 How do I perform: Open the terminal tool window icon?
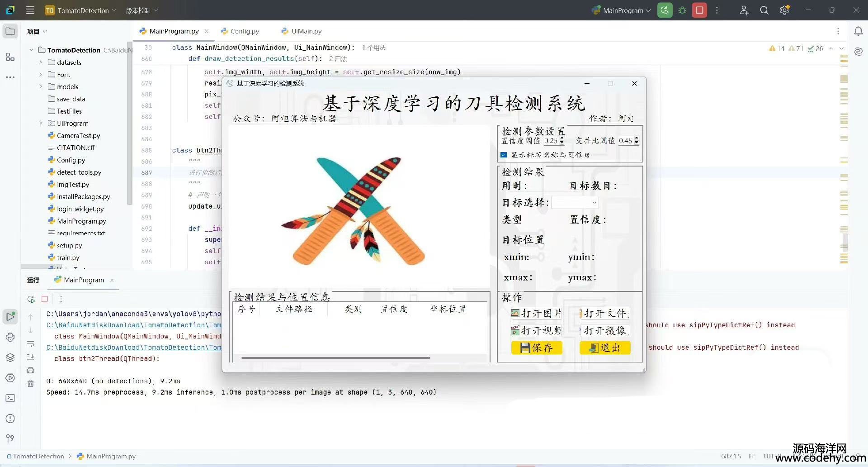pos(10,398)
